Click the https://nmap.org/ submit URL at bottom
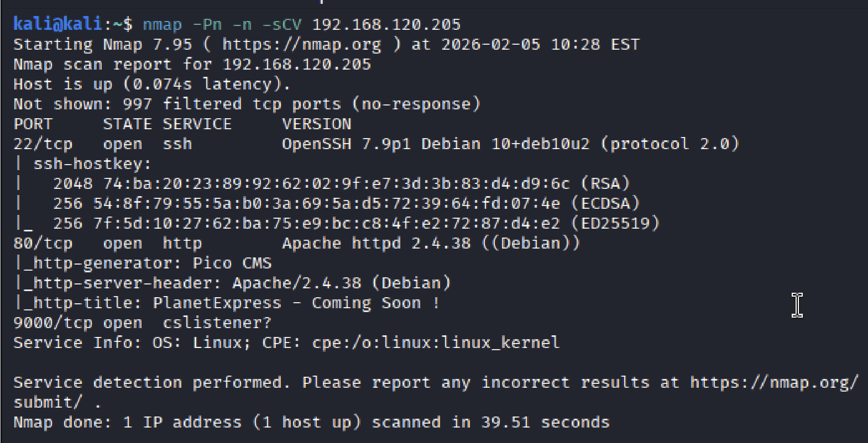Image resolution: width=868 pixels, height=443 pixels. coord(774,382)
